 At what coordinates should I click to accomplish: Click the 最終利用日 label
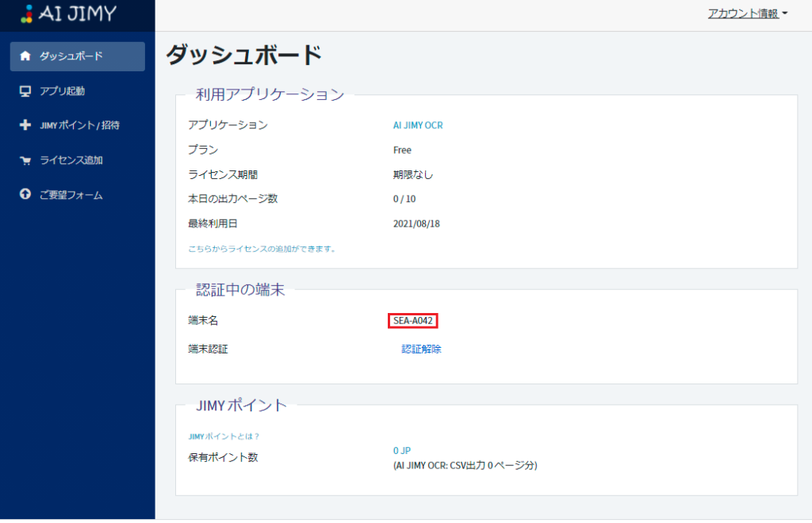click(x=213, y=224)
